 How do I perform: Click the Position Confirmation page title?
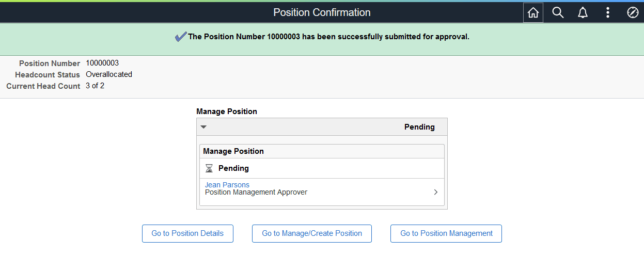tap(322, 12)
